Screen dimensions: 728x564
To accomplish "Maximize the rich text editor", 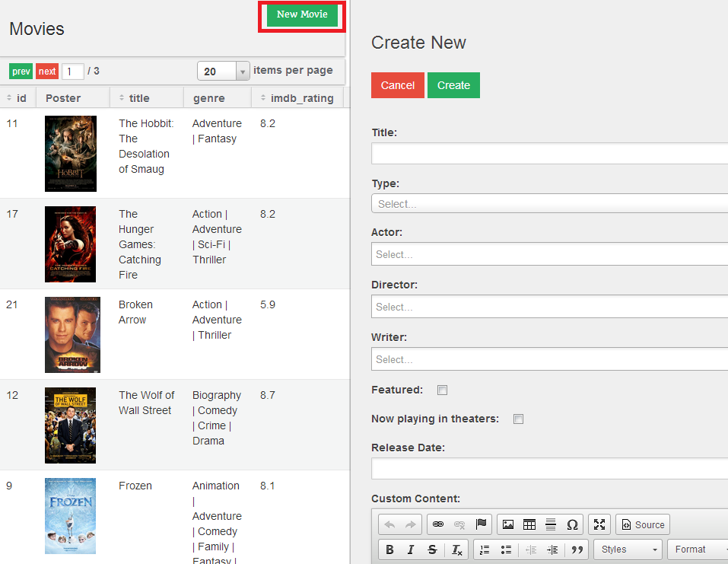I will (x=599, y=524).
